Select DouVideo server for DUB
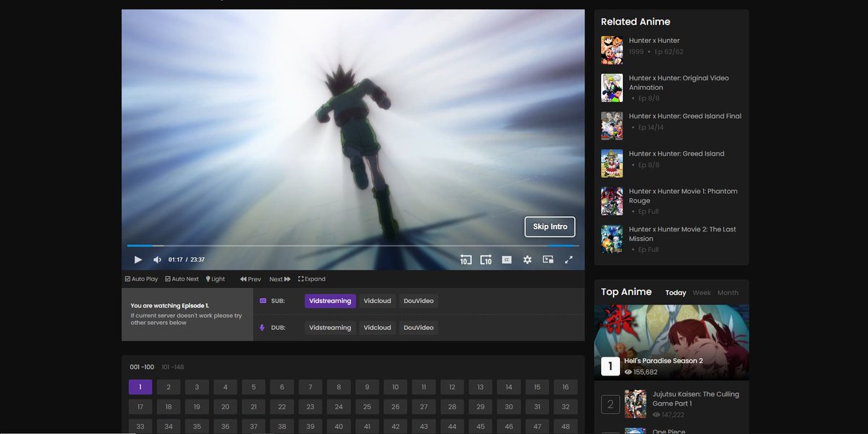This screenshot has height=434, width=868. (419, 328)
